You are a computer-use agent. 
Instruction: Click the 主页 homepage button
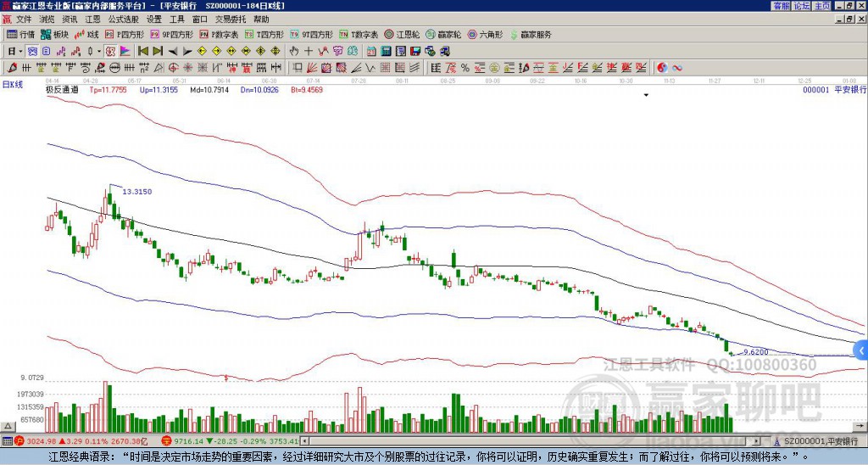[822, 6]
